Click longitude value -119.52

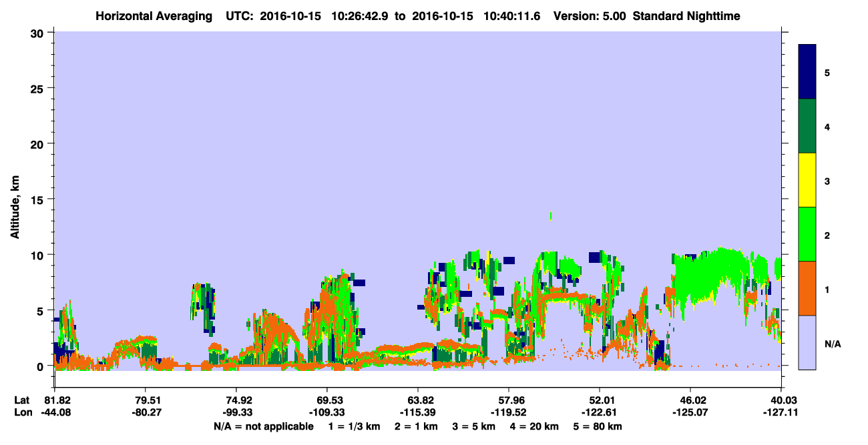[509, 412]
